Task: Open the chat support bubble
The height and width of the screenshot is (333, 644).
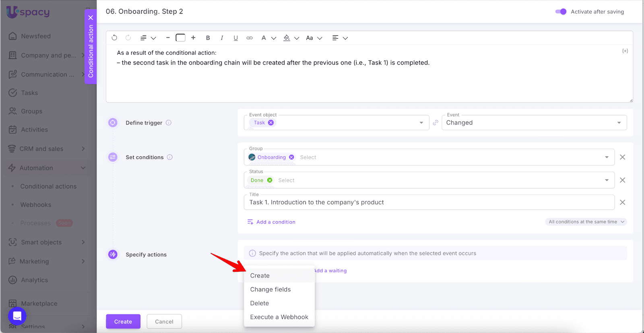Action: click(17, 316)
